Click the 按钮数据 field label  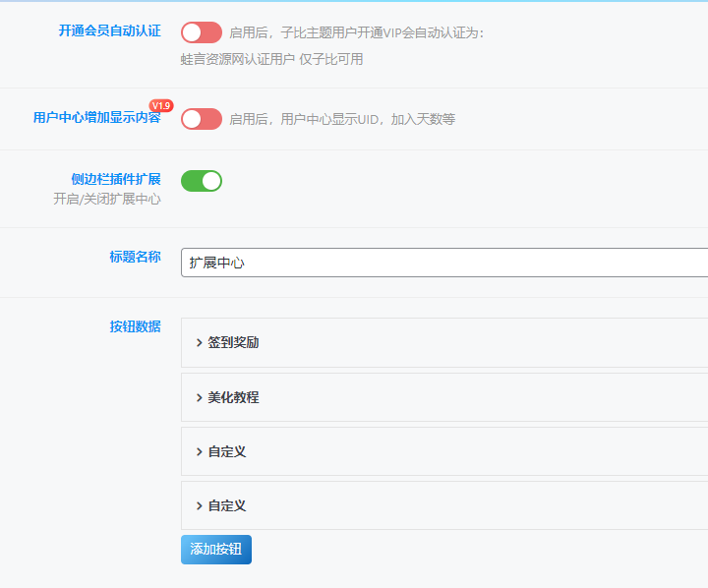[x=135, y=326]
